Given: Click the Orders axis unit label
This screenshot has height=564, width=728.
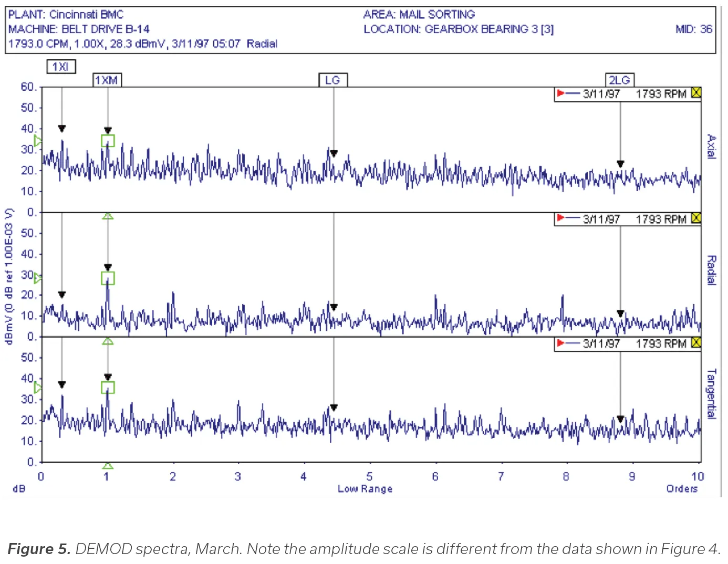Looking at the screenshot, I should point(682,489).
